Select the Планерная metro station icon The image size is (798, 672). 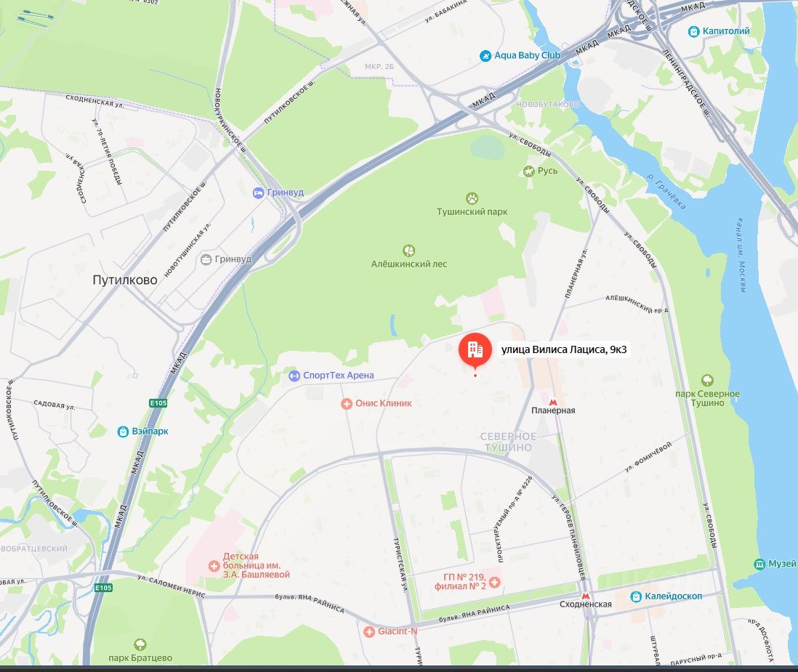(x=552, y=402)
